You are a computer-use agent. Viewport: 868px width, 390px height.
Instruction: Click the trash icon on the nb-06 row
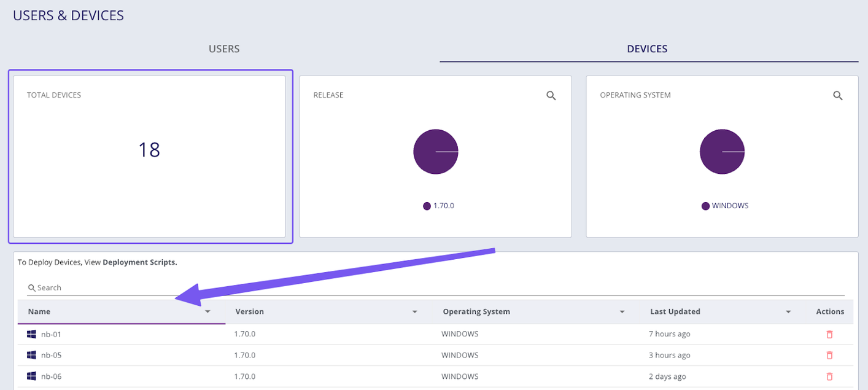point(829,376)
